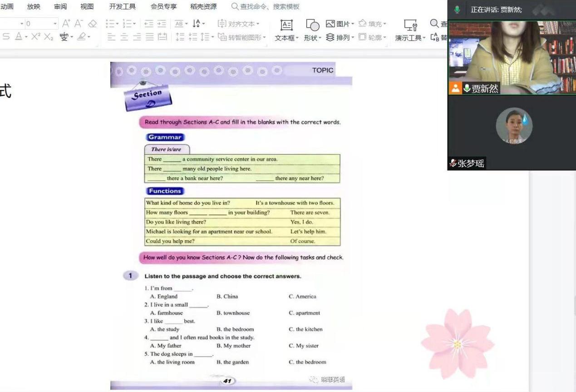Open the font color dropdown arrow
The image size is (576, 392).
click(x=26, y=38)
